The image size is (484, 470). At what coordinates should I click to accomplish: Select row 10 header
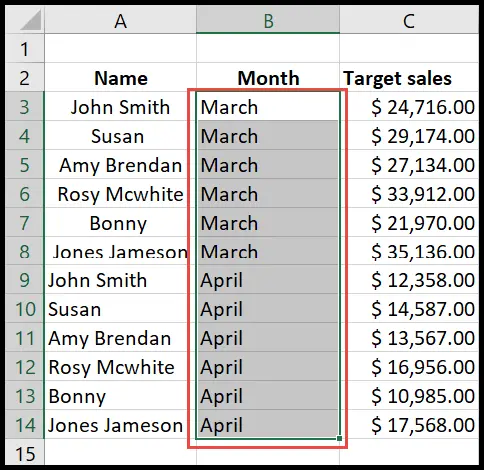[x=24, y=309]
